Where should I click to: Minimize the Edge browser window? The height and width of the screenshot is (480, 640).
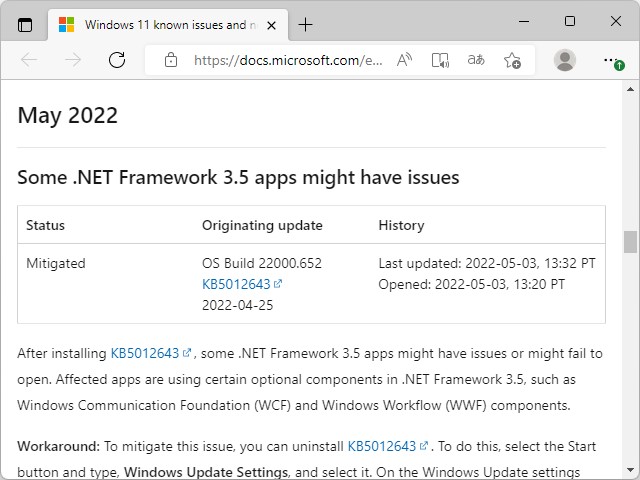524,21
